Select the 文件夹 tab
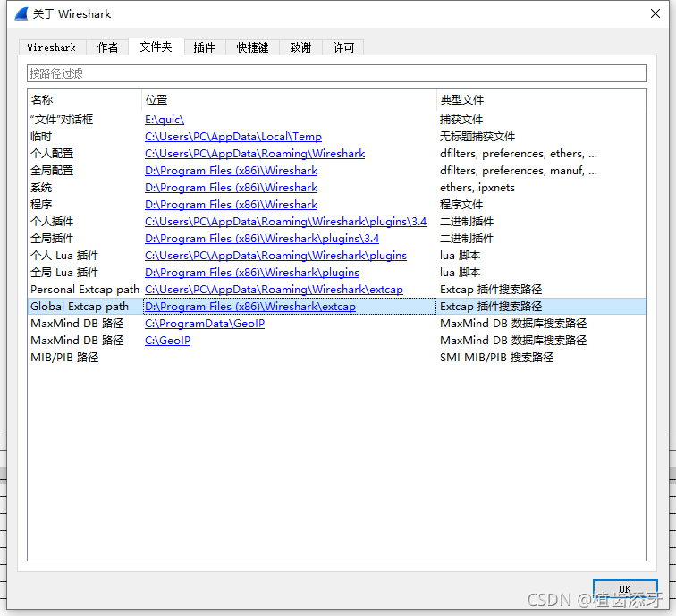Screen dimensions: 676x616 tap(156, 46)
